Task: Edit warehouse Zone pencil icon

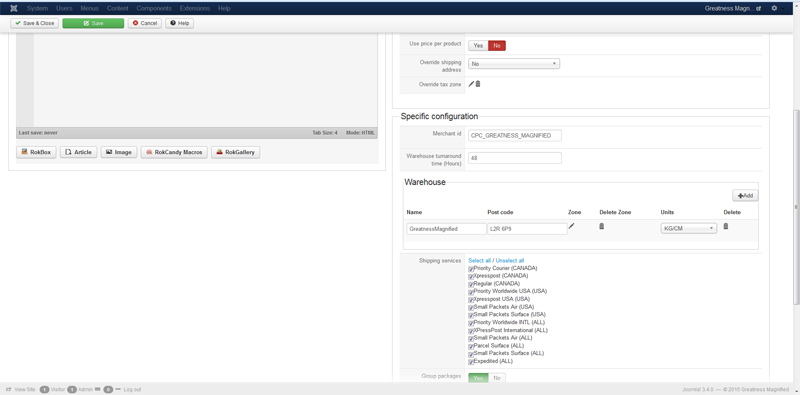Action: click(x=571, y=226)
